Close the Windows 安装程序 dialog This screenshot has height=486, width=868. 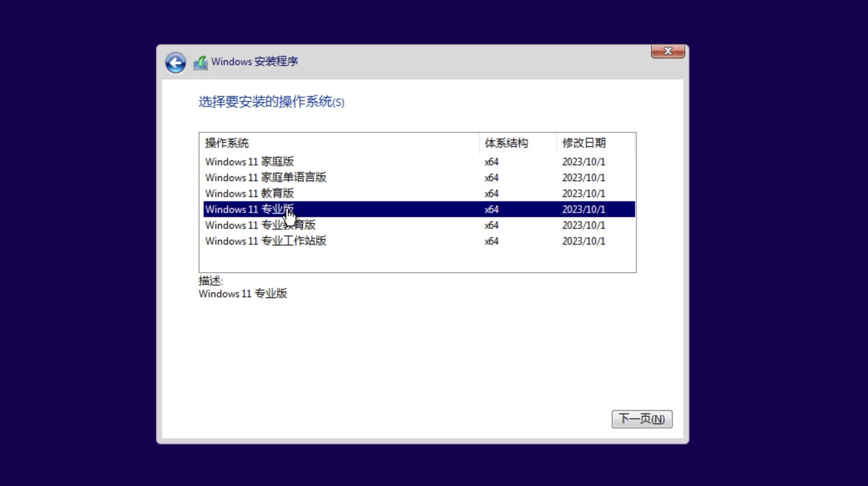(x=668, y=51)
